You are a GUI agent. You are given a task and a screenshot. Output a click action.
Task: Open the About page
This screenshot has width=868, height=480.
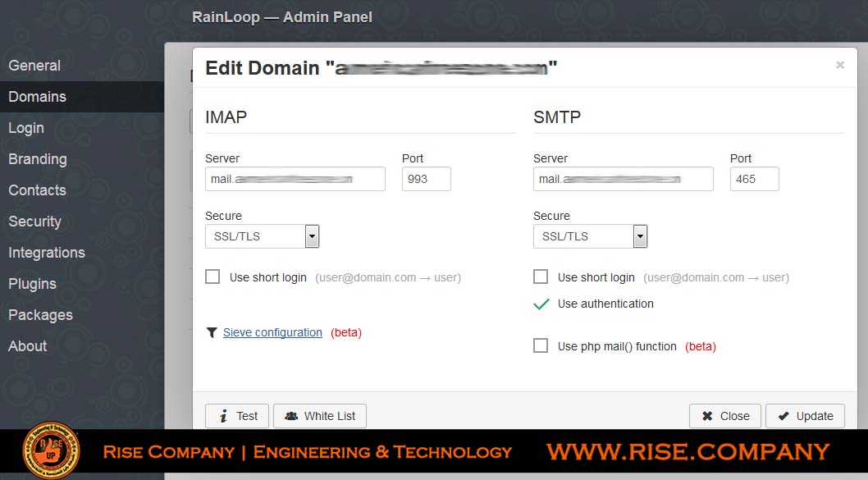[x=28, y=346]
